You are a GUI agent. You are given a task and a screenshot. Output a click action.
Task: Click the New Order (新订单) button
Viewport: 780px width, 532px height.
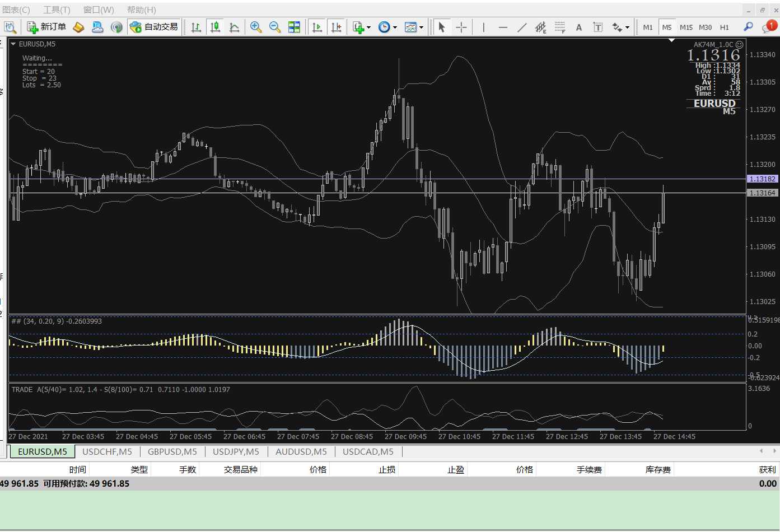[47, 27]
